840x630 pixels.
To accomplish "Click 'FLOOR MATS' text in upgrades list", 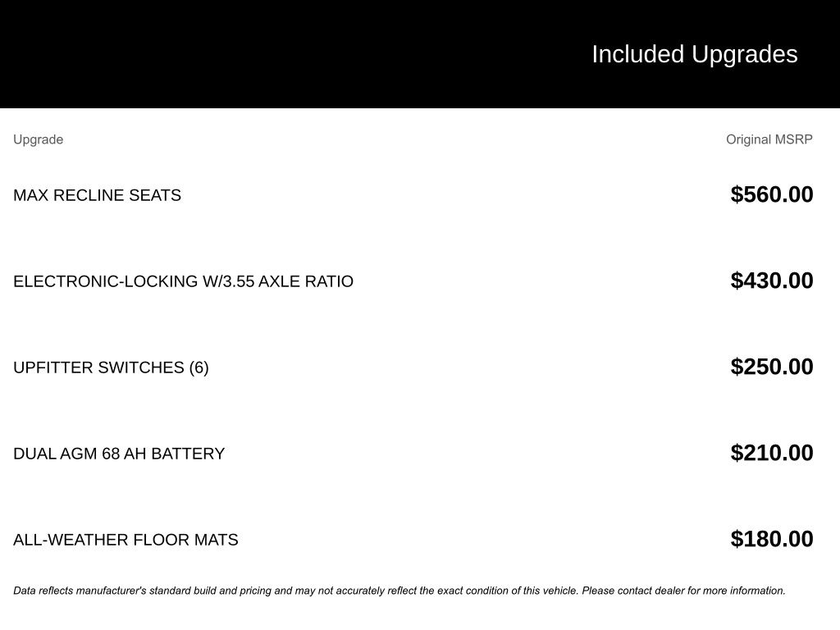I will pyautogui.click(x=185, y=540).
